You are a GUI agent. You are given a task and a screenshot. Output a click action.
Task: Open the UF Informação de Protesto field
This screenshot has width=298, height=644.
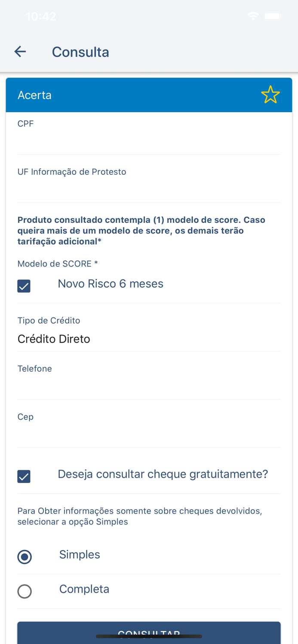point(149,185)
